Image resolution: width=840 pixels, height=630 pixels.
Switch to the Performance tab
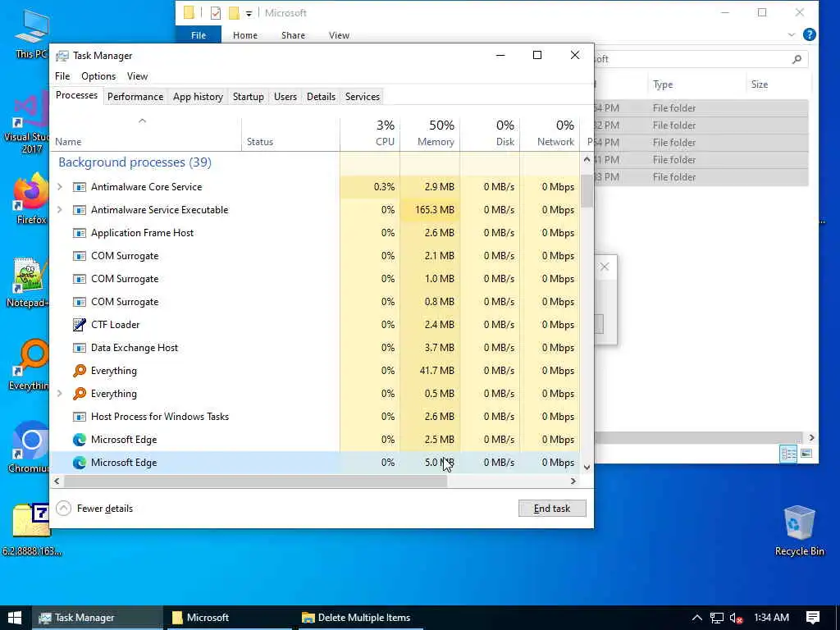pyautogui.click(x=135, y=97)
